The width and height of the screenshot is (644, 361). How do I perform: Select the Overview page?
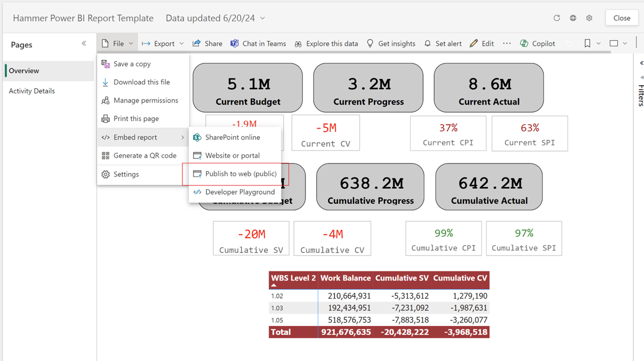[x=50, y=71]
